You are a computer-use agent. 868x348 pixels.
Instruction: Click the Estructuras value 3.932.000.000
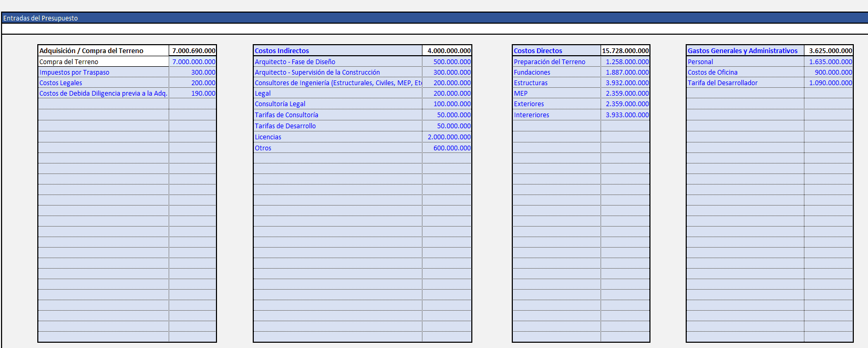pyautogui.click(x=626, y=83)
